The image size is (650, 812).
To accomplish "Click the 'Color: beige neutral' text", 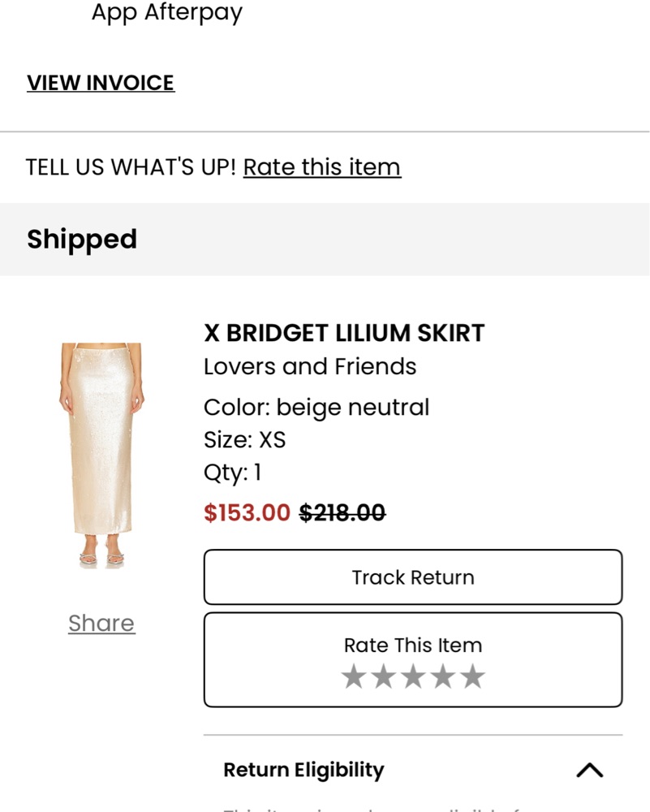I will (x=316, y=407).
